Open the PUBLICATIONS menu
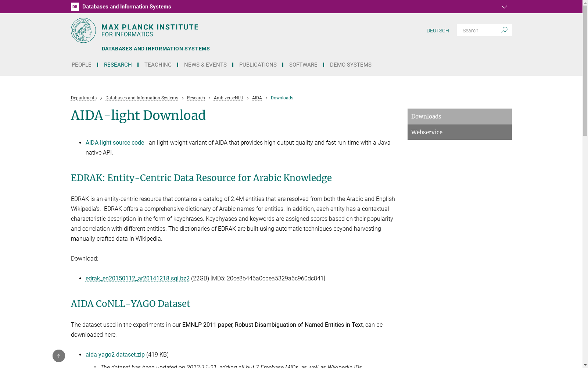 (x=258, y=65)
